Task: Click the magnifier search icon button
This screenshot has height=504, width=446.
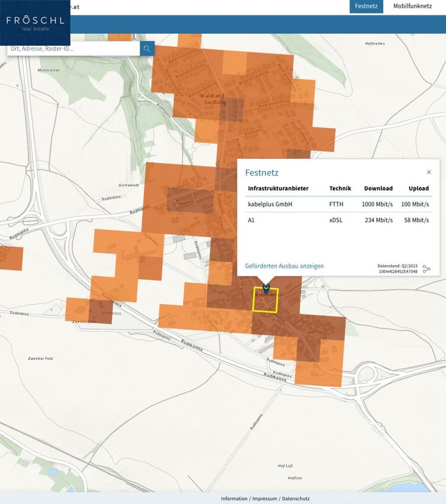Action: pyautogui.click(x=147, y=49)
